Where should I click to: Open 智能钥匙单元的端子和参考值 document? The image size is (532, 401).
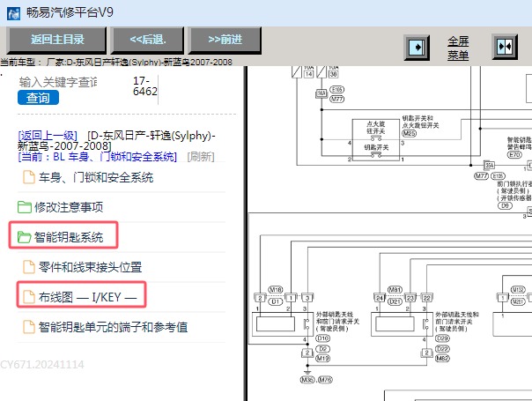113,327
